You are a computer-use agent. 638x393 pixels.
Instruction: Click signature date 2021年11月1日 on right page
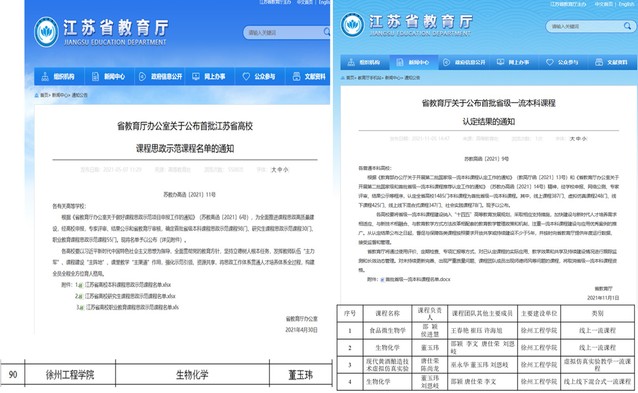pos(603,298)
